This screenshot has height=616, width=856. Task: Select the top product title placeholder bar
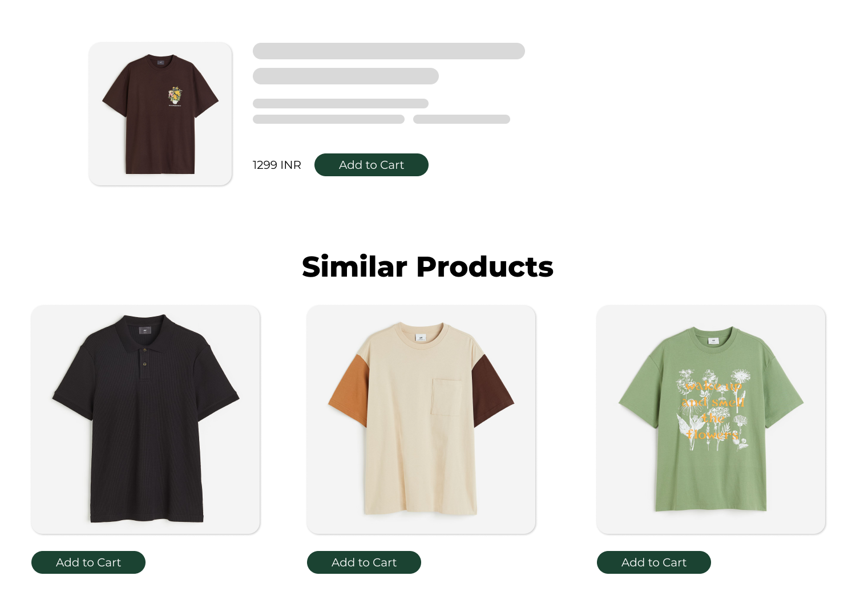(389, 51)
